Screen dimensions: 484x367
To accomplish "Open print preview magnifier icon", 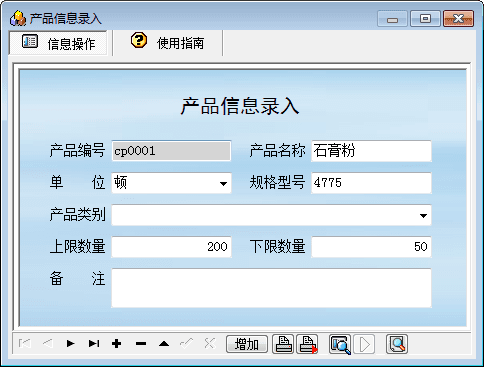I will 340,344.
